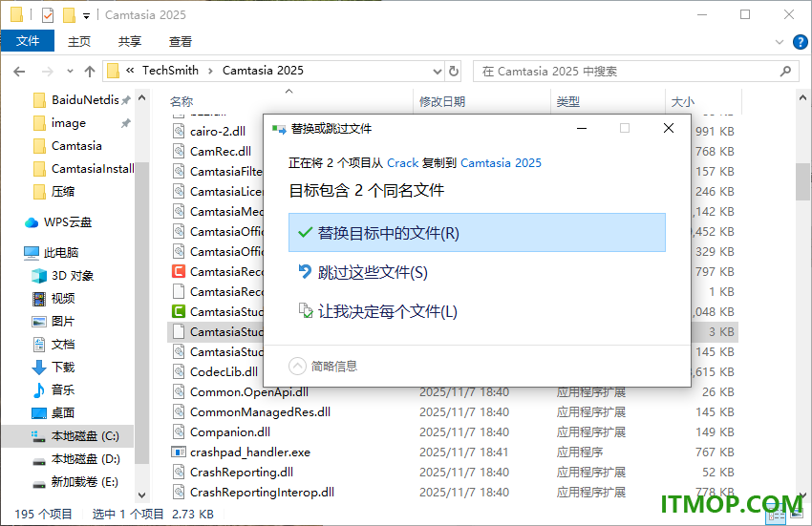Click the search magnifier icon
Screen dimensions: 812x526
785,72
